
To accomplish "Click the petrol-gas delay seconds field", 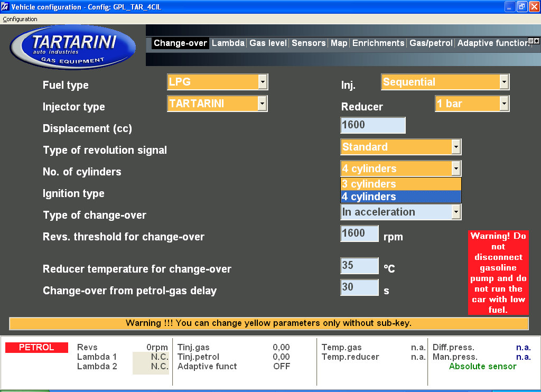I will pos(359,287).
